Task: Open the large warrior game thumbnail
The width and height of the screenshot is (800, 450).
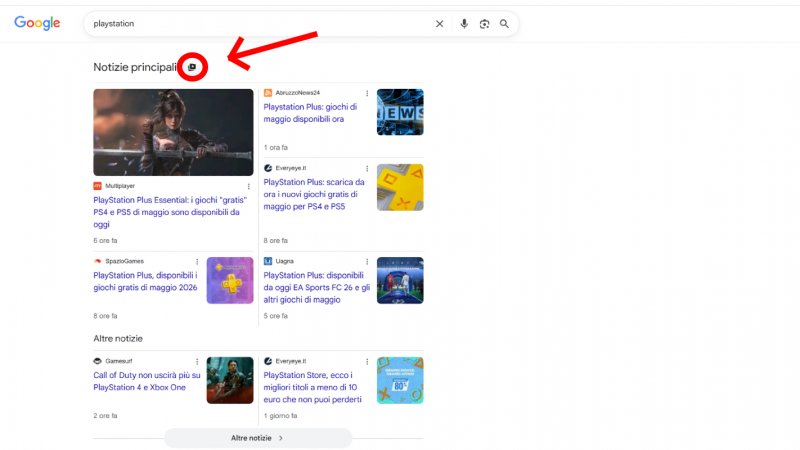Action: [173, 132]
